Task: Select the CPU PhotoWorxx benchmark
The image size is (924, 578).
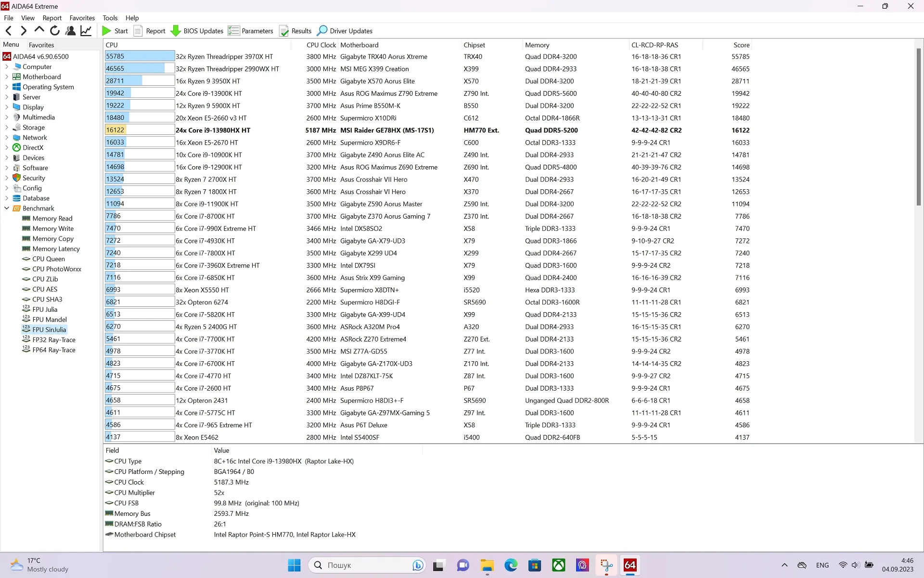Action: [51, 269]
